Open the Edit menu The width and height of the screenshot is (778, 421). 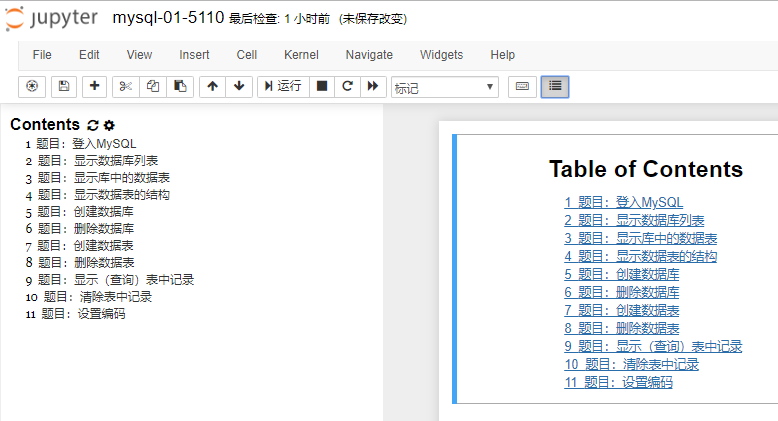coord(89,55)
